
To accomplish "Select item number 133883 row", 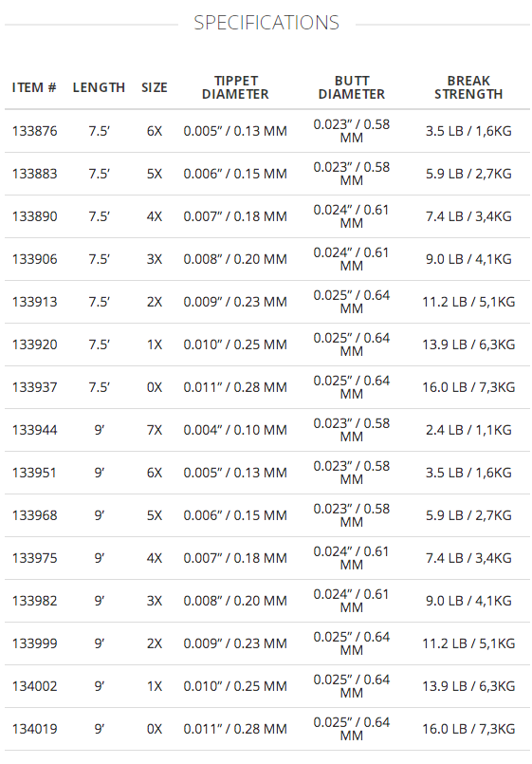I will point(267,174).
